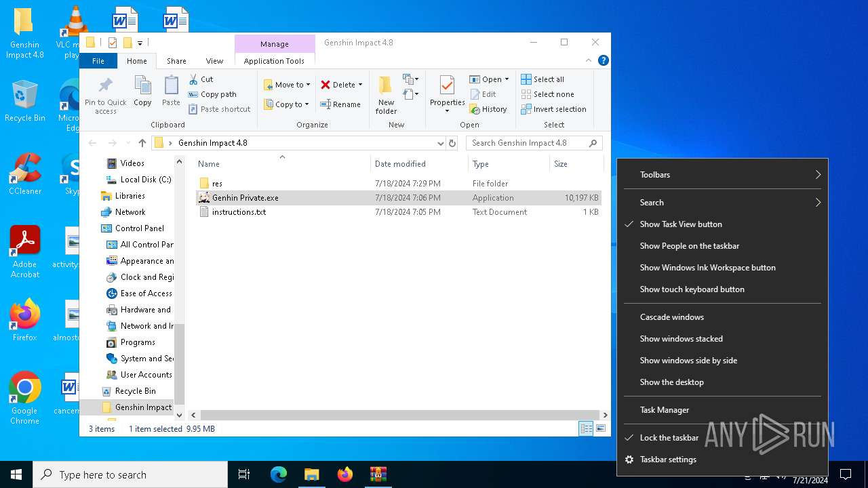Open the File tab

coord(98,61)
